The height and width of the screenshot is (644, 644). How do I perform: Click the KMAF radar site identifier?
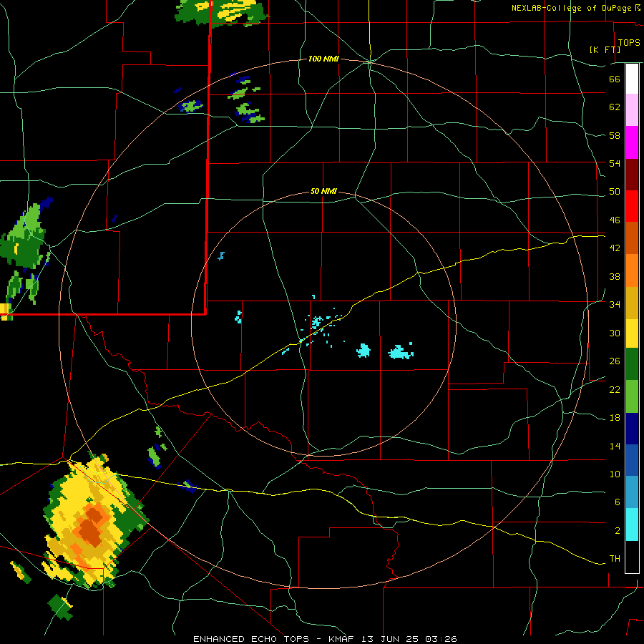[342, 639]
